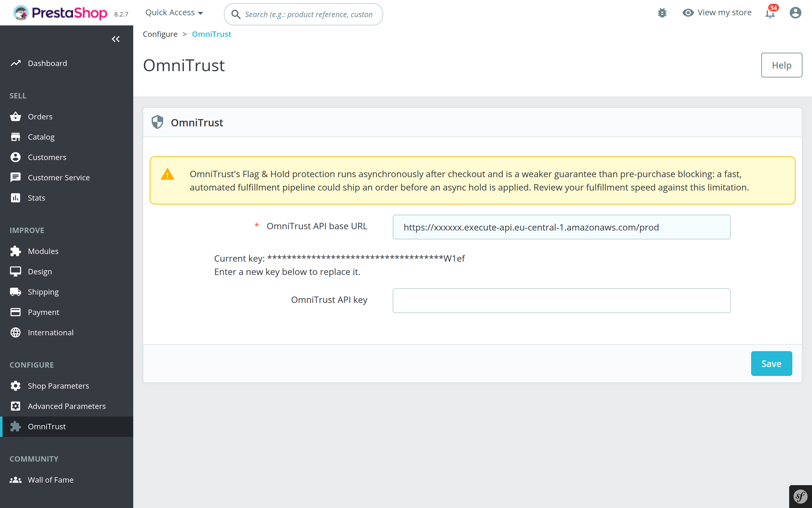Click the View my store eye icon
This screenshot has height=508, width=812.
(x=688, y=13)
